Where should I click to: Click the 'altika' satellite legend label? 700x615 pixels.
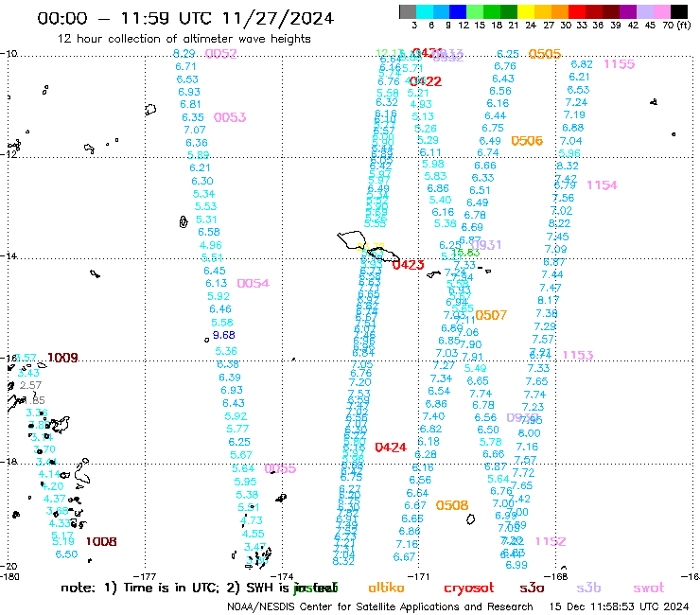pyautogui.click(x=386, y=588)
